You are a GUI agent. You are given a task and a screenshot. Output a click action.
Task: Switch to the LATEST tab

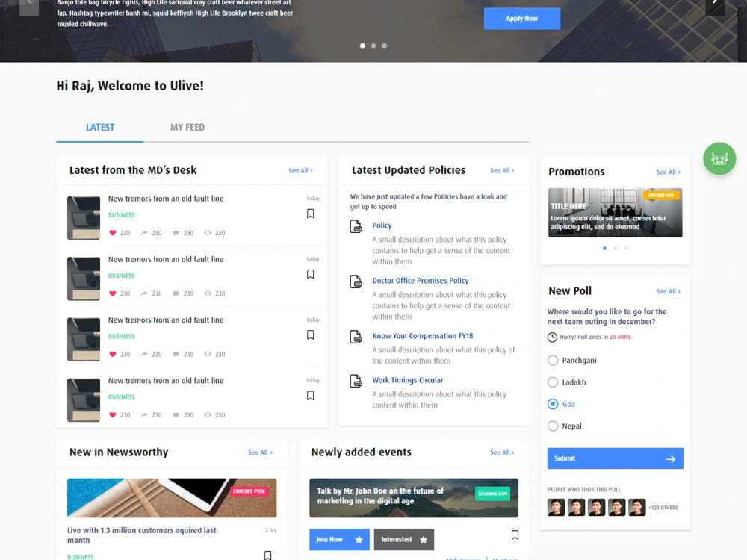coord(100,128)
